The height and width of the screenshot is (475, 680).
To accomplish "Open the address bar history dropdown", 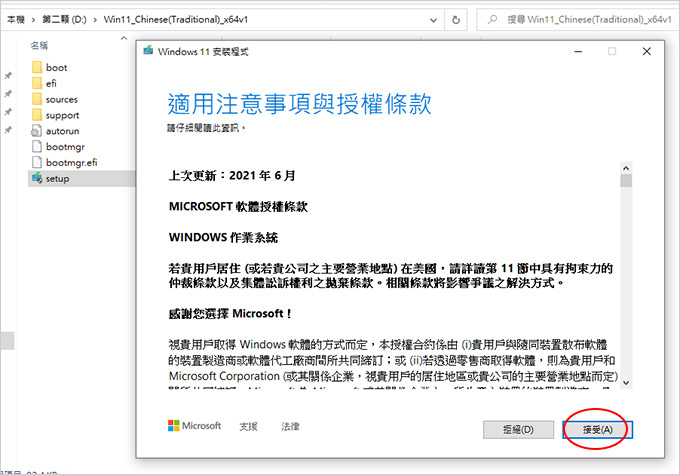I will [433, 20].
